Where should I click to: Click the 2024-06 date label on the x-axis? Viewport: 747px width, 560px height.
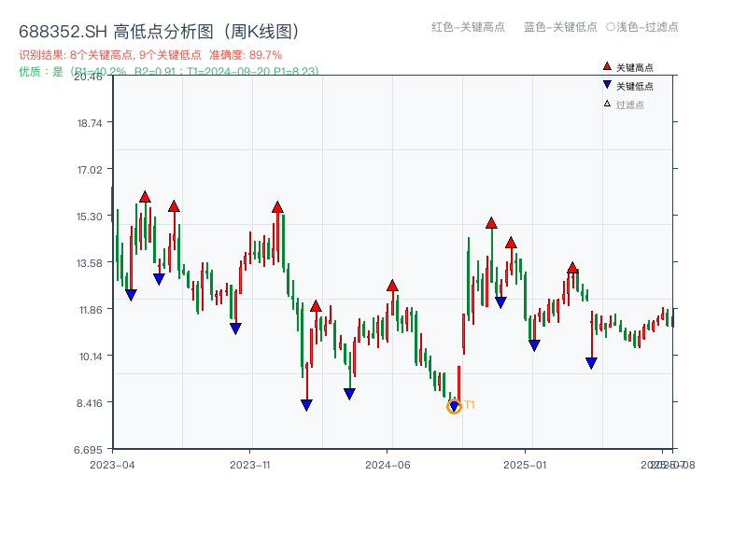387,463
